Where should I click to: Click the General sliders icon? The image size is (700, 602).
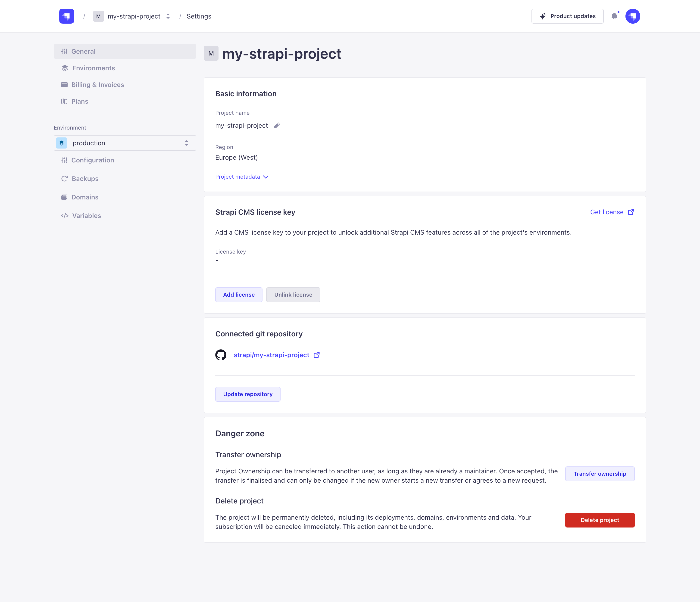(64, 51)
